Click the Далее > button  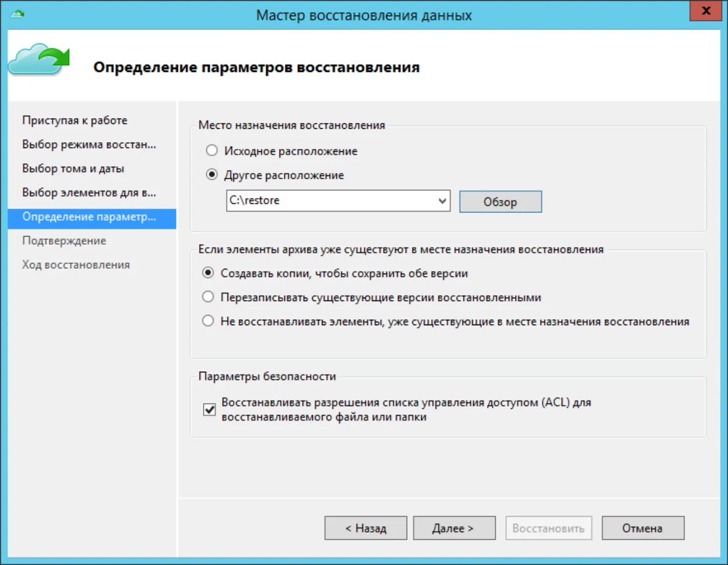point(454,528)
